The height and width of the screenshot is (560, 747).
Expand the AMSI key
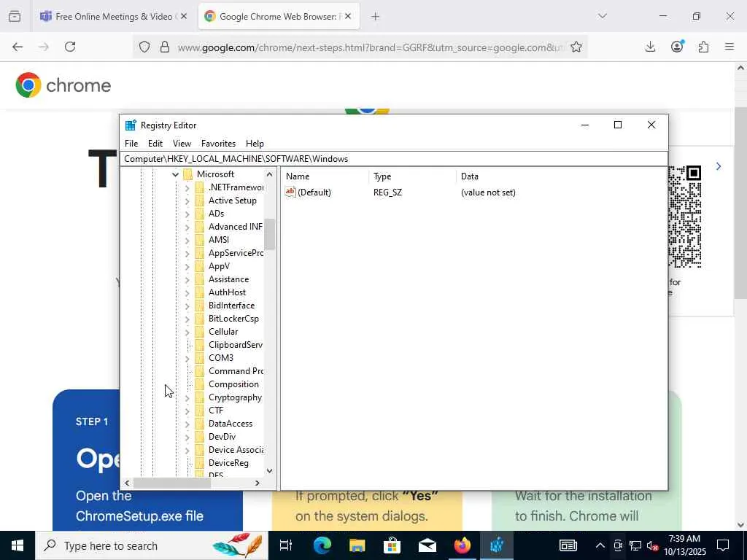(x=187, y=240)
